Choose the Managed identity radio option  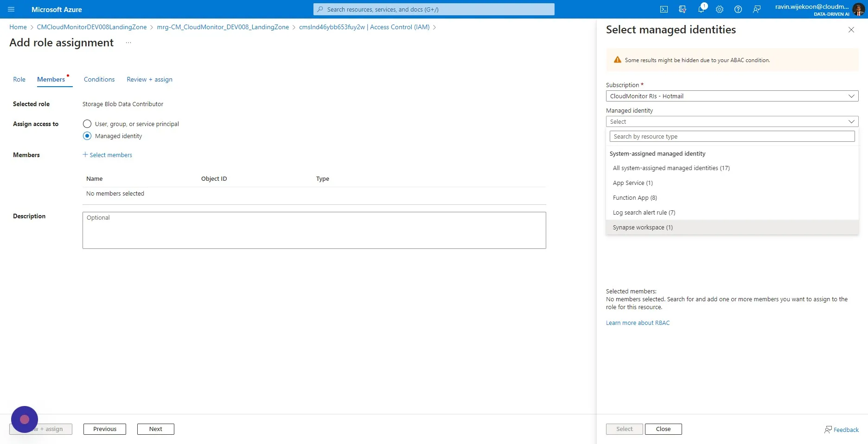[x=87, y=136]
